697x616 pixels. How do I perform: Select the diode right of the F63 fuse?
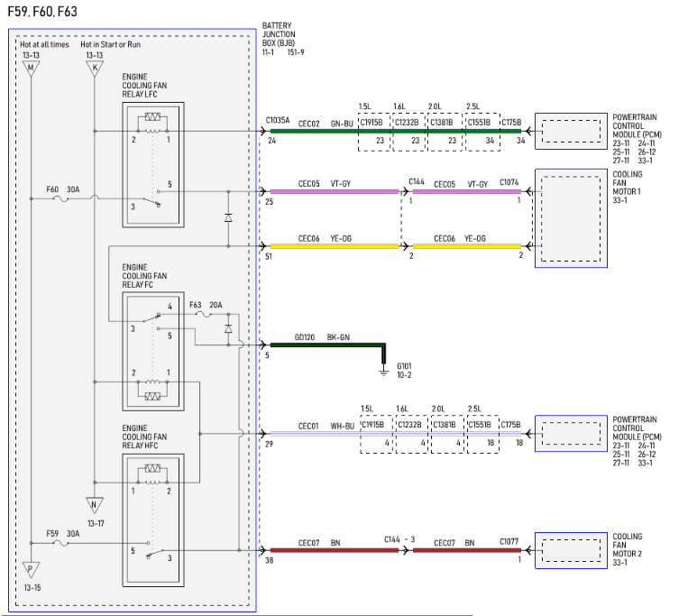[228, 328]
